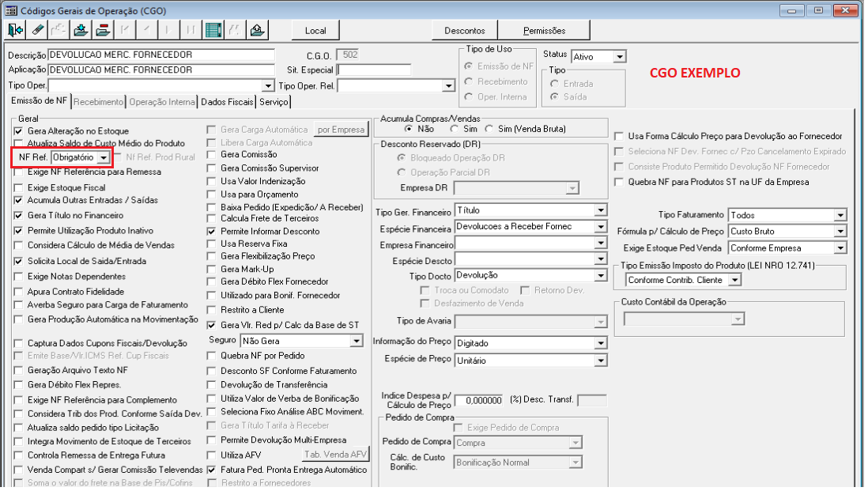Click the Descrição text field
This screenshot has width=868, height=491.
pyautogui.click(x=161, y=55)
